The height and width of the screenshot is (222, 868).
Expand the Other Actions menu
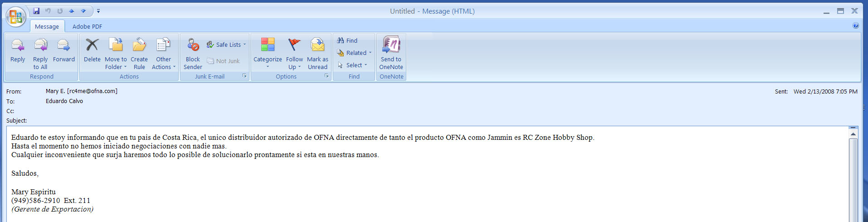(163, 63)
